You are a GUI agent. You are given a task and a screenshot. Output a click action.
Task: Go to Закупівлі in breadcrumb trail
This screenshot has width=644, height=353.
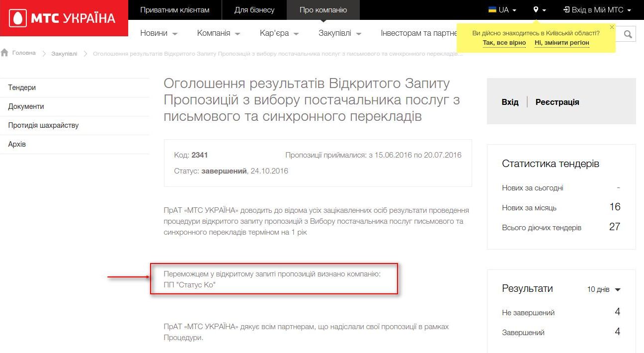tap(64, 53)
